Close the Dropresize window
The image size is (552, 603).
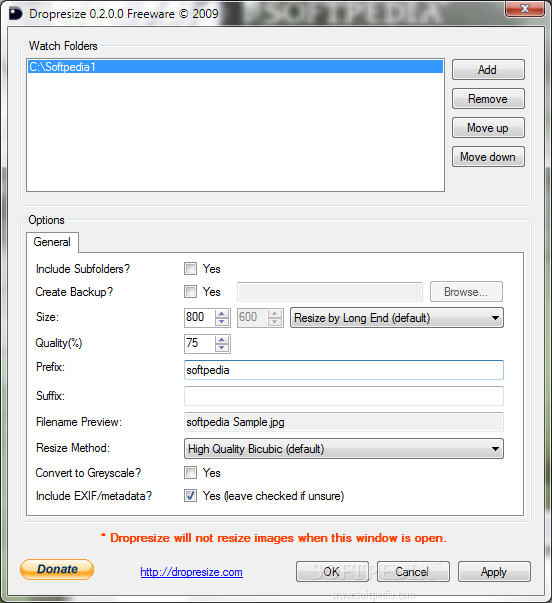click(x=525, y=8)
